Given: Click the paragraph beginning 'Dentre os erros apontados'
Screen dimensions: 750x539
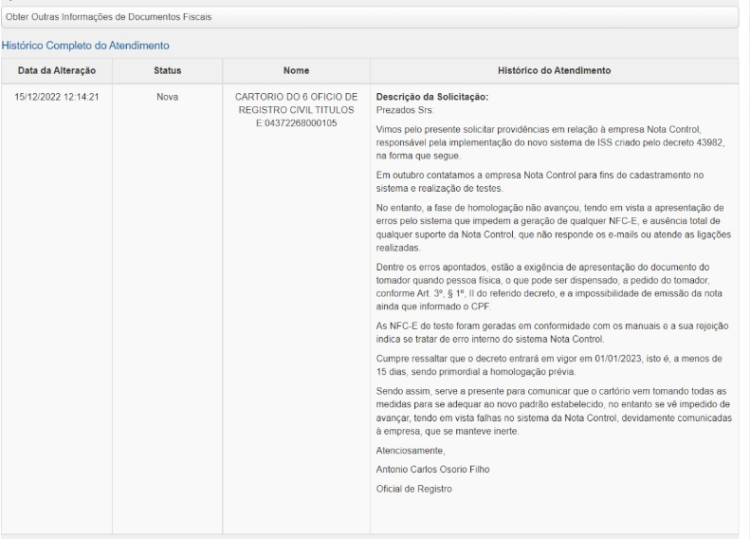Looking at the screenshot, I should point(549,286).
